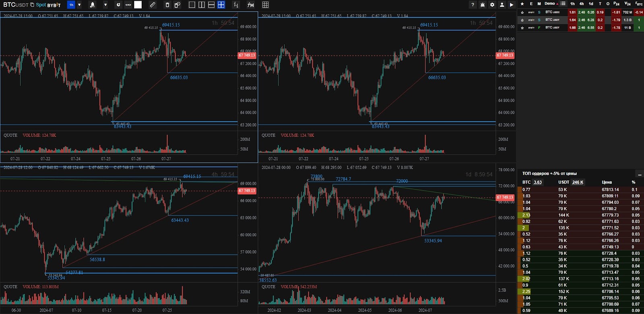Click the 38552.63 level label on daily chart
Viewport: 644px width, 314px height.
click(268, 280)
